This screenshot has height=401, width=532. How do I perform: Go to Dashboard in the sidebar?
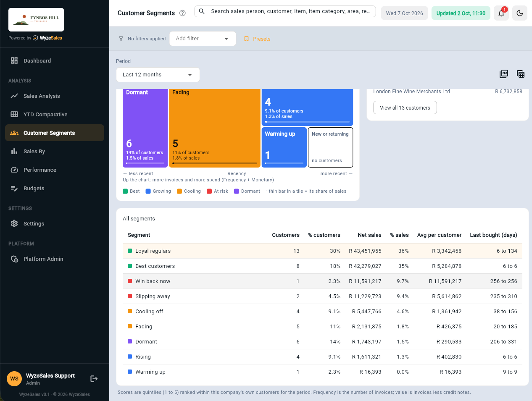[x=55, y=60]
